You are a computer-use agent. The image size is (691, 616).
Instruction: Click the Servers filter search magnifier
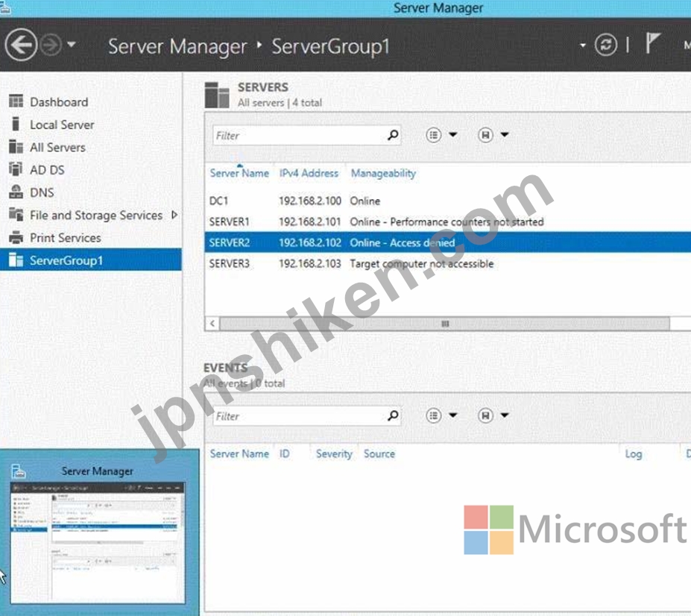tap(393, 135)
